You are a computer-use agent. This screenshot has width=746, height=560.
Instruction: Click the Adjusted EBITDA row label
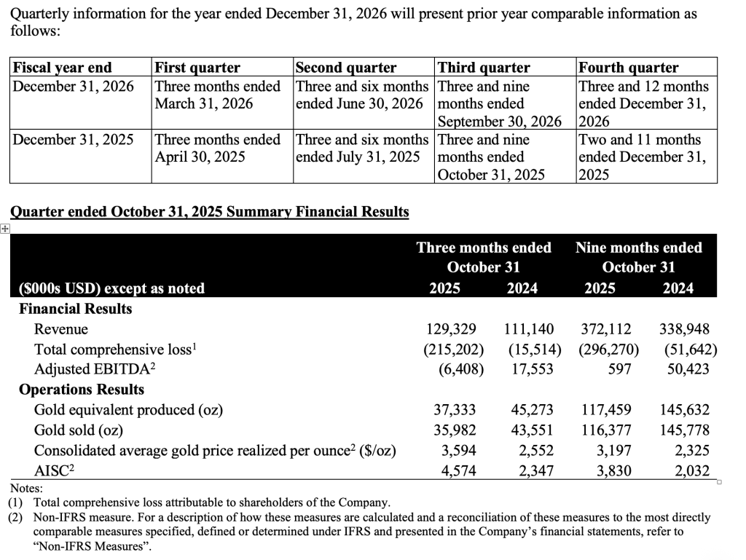click(95, 369)
